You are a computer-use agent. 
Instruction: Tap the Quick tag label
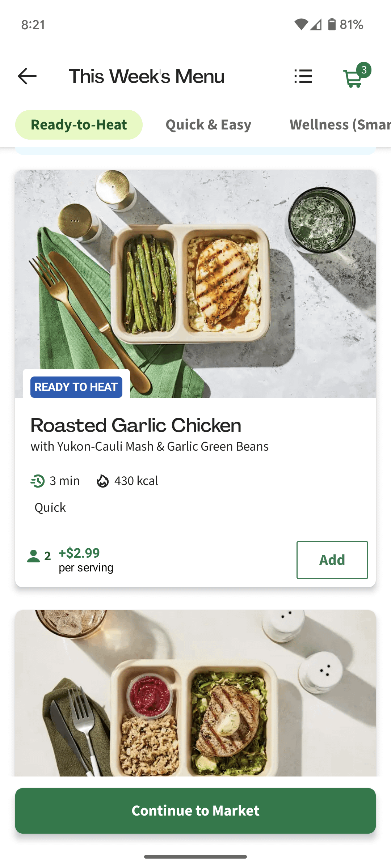tap(50, 508)
